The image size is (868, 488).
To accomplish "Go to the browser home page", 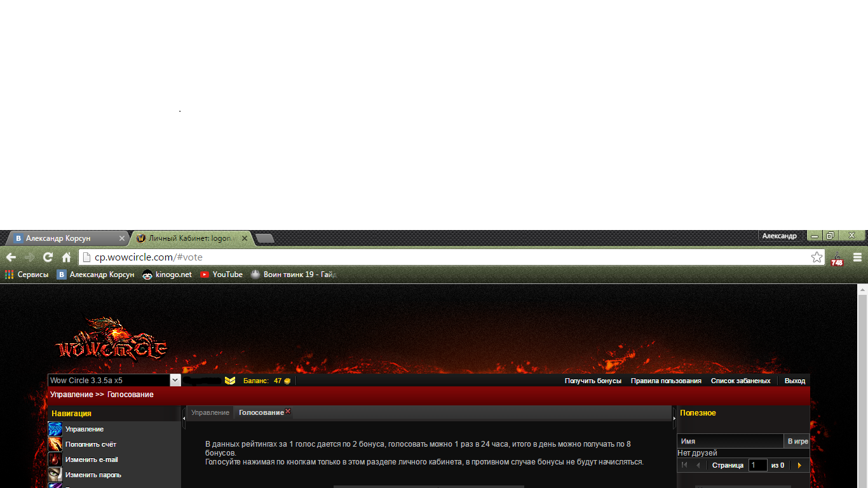I will click(66, 257).
